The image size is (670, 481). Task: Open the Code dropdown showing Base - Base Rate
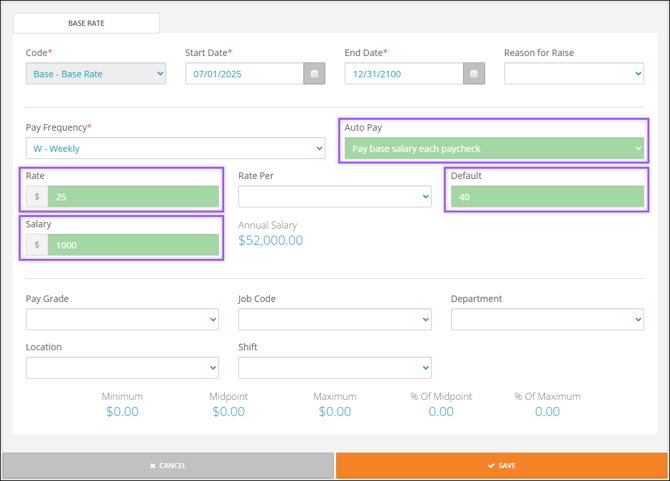96,73
